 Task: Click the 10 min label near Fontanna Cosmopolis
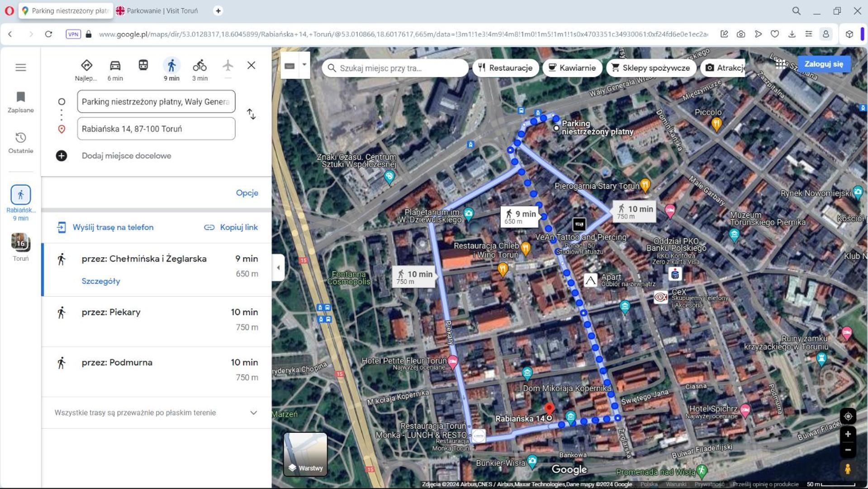[x=414, y=277]
